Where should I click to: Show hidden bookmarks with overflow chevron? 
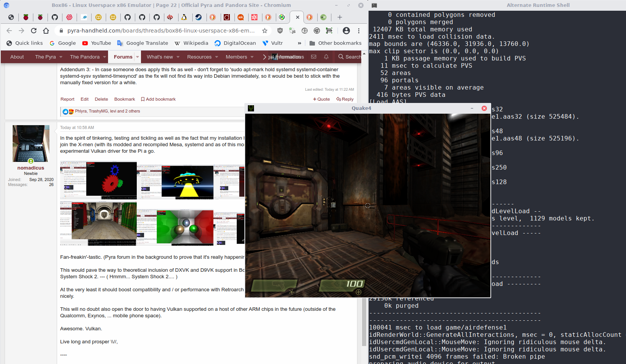click(299, 43)
